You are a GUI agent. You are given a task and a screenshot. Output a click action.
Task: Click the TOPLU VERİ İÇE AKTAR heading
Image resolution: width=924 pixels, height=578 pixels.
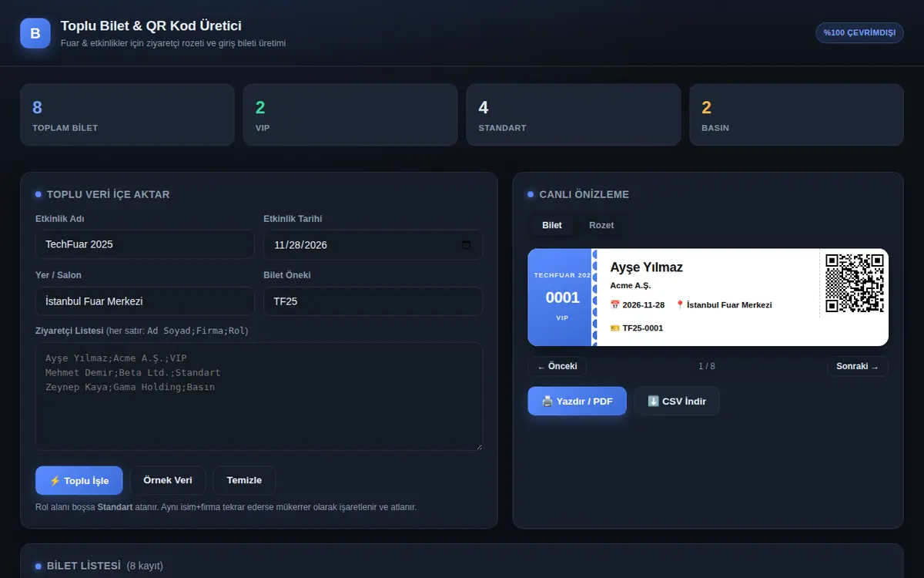point(109,194)
